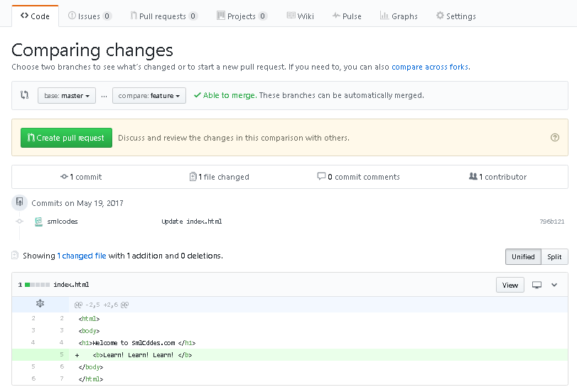Open commit 796b121 hash link
577x392 pixels.
tap(552, 222)
